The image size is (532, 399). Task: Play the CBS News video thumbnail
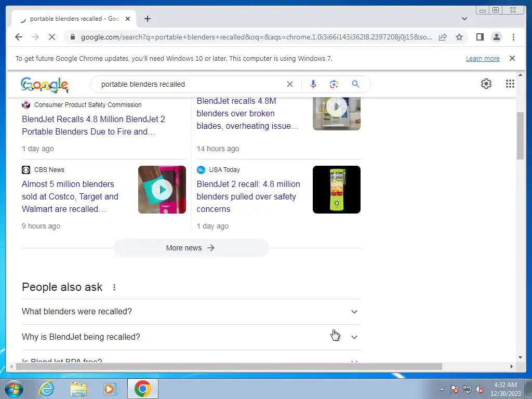click(x=162, y=190)
